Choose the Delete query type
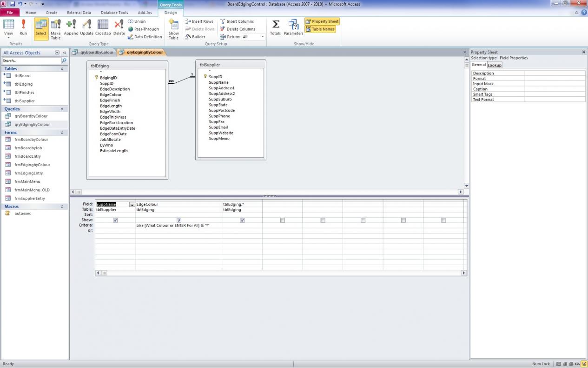Screen dimensions: 588x368 pos(119,27)
